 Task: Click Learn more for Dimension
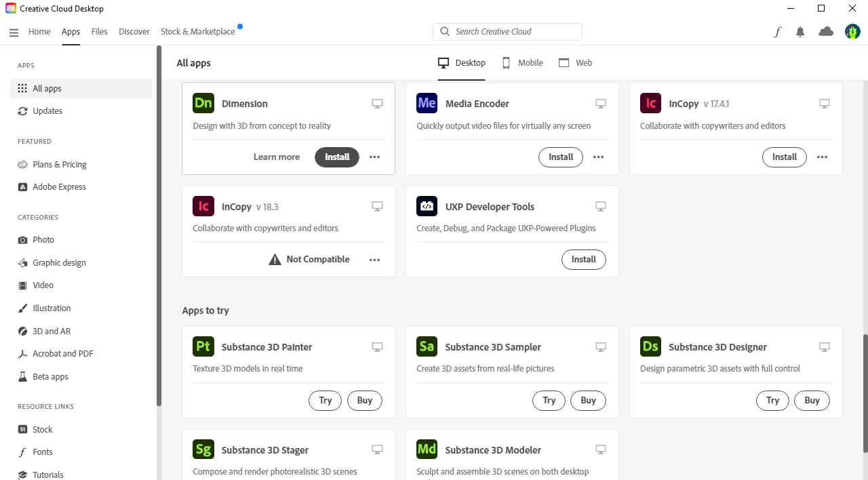coord(277,157)
